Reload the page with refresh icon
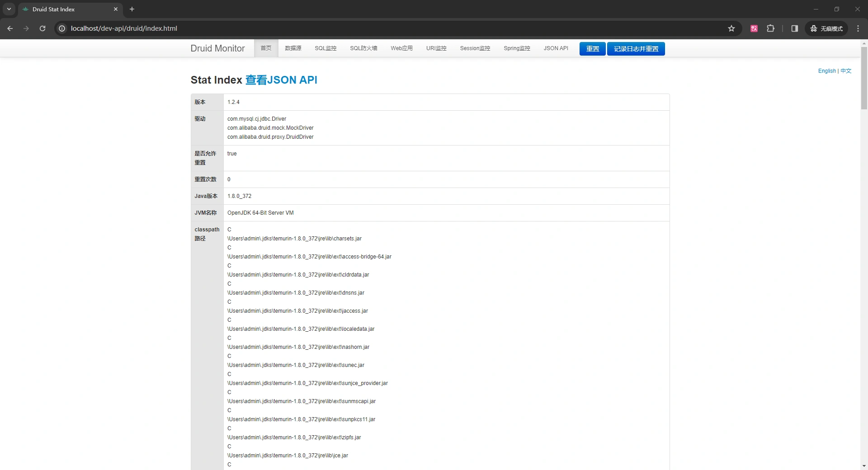868x470 pixels. (42, 28)
